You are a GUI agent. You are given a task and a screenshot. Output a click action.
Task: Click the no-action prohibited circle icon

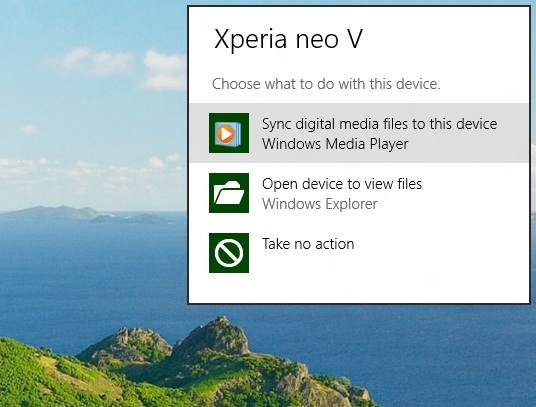tap(229, 253)
